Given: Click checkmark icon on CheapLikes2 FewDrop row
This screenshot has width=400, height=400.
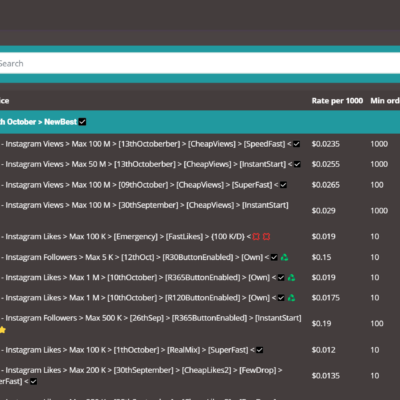Looking at the screenshot, I should click(x=33, y=381).
